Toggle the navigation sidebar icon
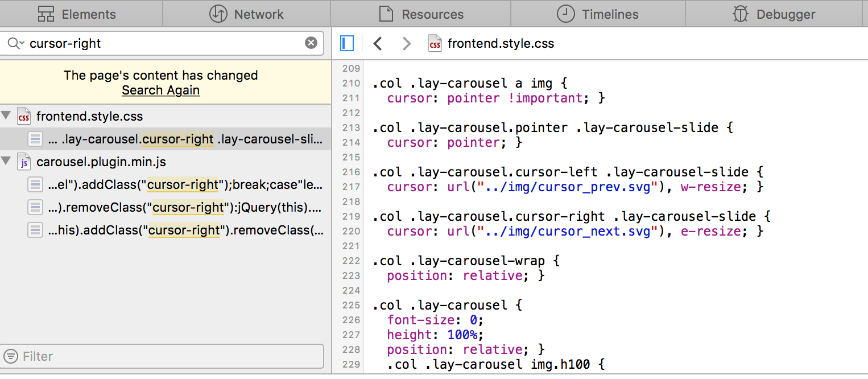 pyautogui.click(x=347, y=43)
